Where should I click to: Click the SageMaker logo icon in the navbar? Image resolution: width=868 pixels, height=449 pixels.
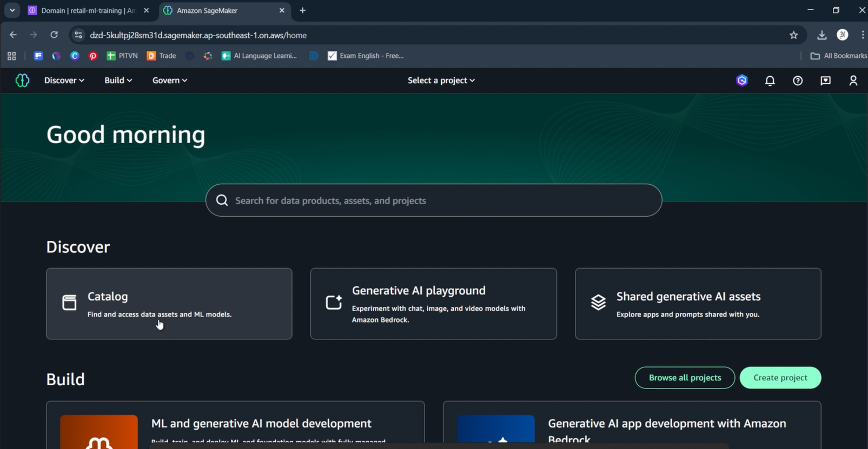click(x=22, y=81)
